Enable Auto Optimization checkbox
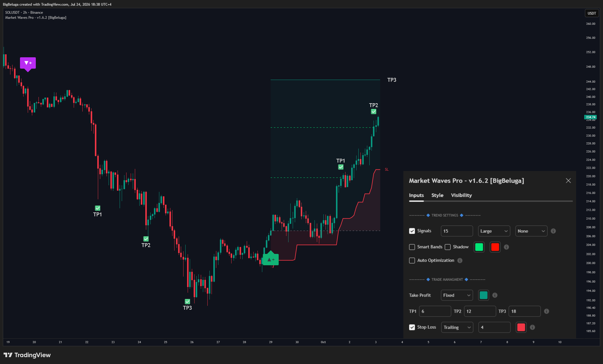Screen dimensions: 603x364 pos(412,260)
